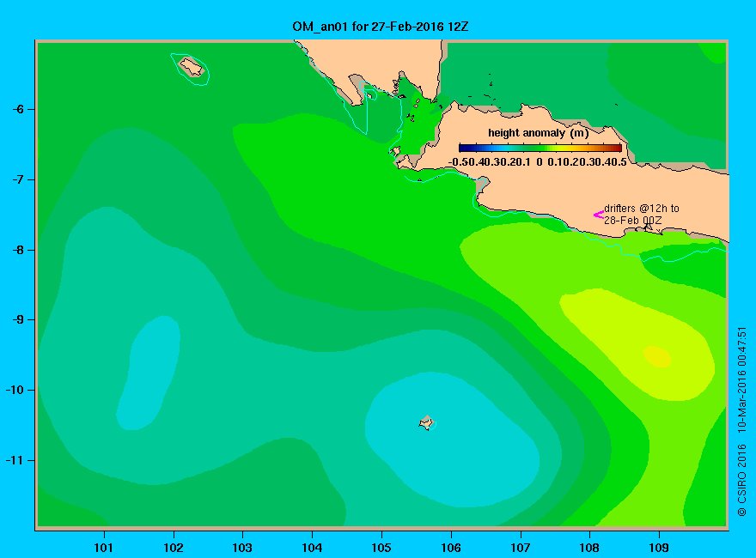Screen dimensions: 756x558
Task: Click the longitude label 102
Action: click(173, 548)
